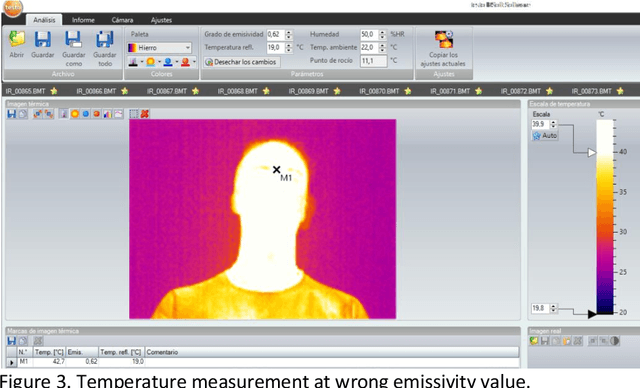Screen dimensions: 640x388
Task: Click the M1 cross marker on the thermal image
Action: pos(276,169)
